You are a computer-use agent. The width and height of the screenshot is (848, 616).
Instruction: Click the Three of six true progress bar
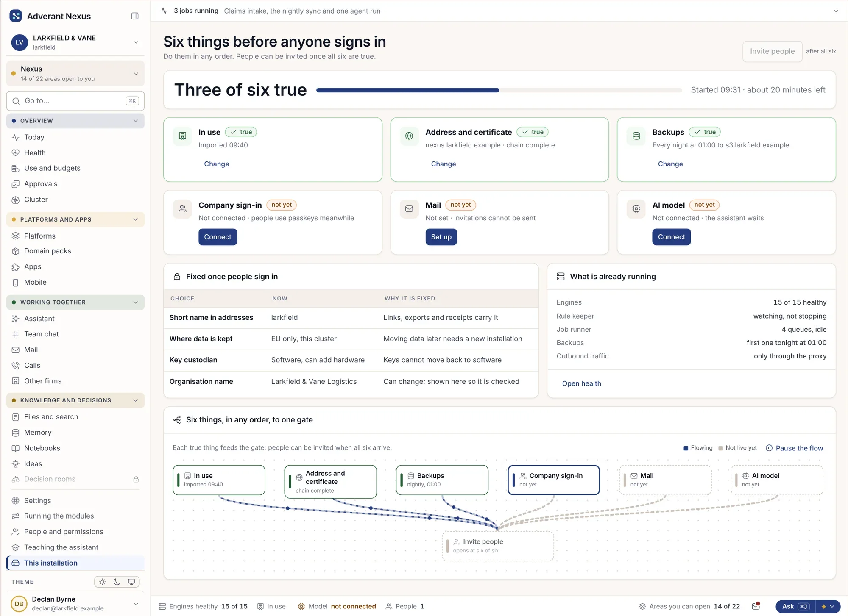pyautogui.click(x=499, y=90)
